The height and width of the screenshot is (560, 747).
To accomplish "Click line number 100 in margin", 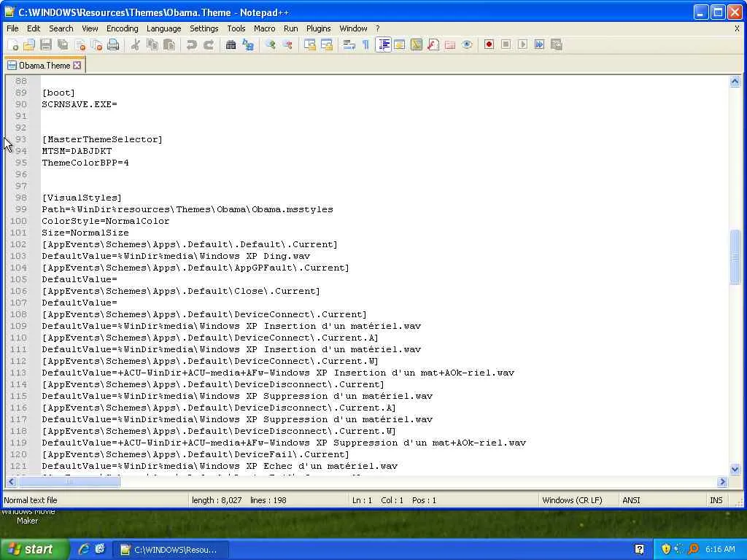I will [x=18, y=221].
